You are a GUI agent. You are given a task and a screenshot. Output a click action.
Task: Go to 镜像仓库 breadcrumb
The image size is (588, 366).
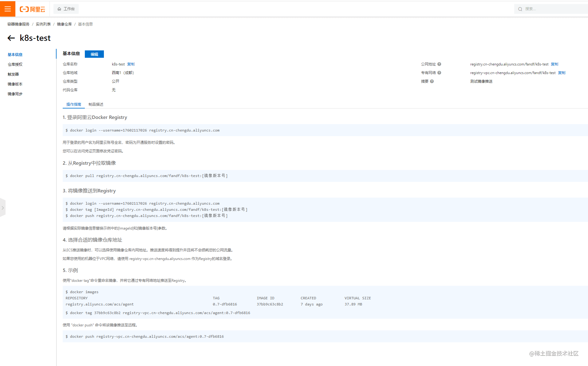pyautogui.click(x=64, y=24)
